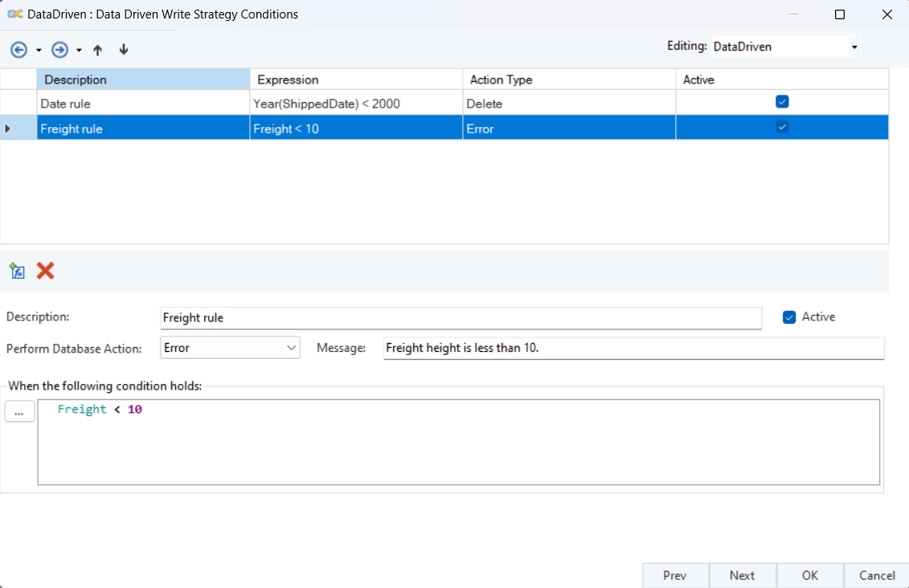
Task: Add a new condition rule icon
Action: pyautogui.click(x=17, y=271)
